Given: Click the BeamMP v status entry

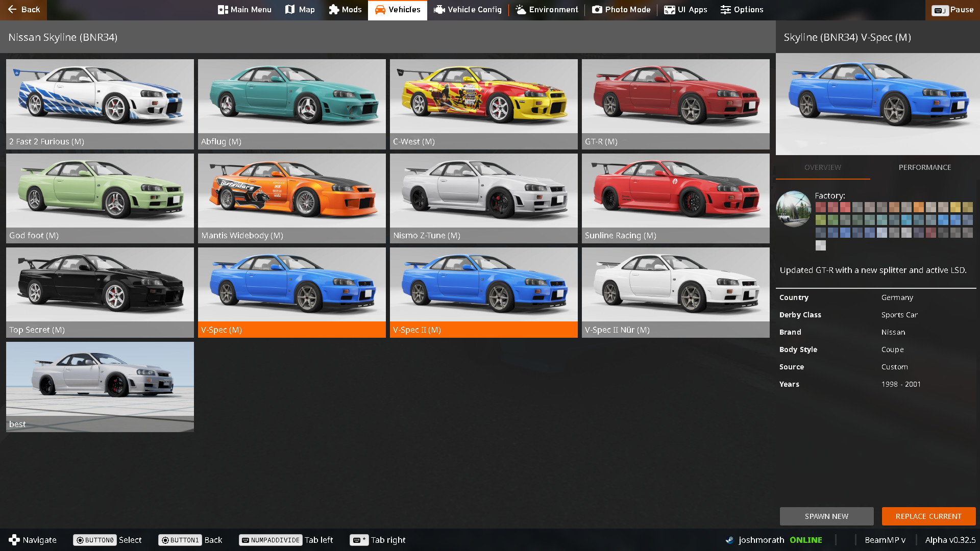Looking at the screenshot, I should 885,540.
